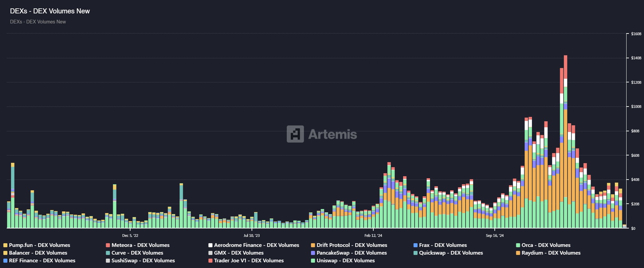Select Uniswap - DEX Volumes legend label
644x268 pixels.
345,261
